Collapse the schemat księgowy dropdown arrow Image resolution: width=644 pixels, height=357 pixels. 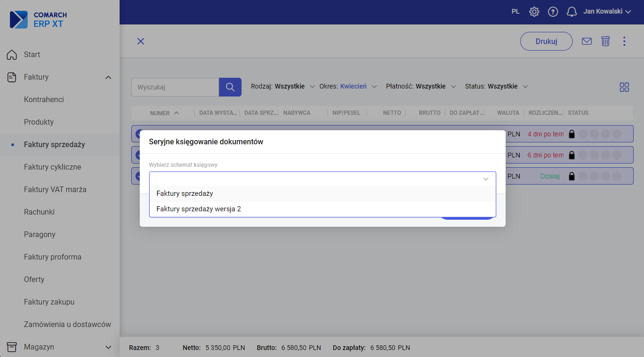486,179
